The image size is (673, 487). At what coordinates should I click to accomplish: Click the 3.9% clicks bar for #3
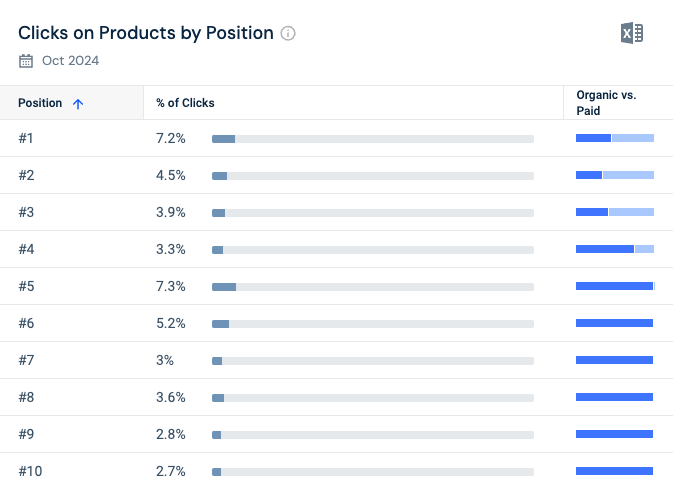pyautogui.click(x=372, y=212)
